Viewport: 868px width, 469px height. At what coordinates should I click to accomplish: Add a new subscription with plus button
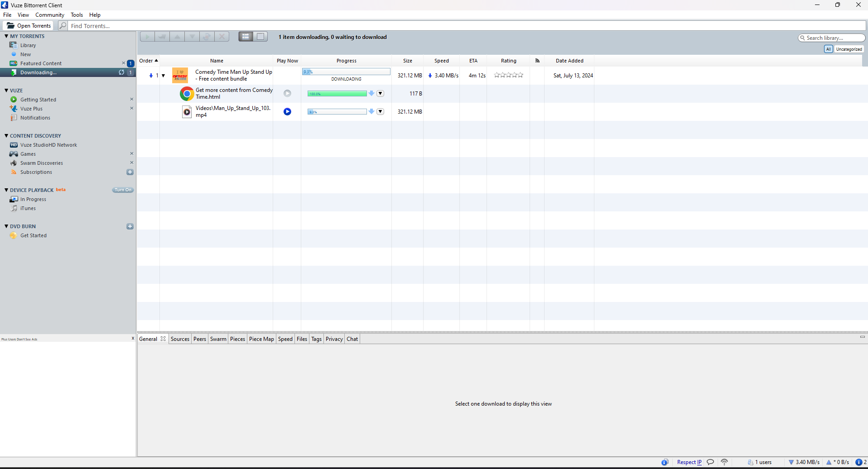130,172
